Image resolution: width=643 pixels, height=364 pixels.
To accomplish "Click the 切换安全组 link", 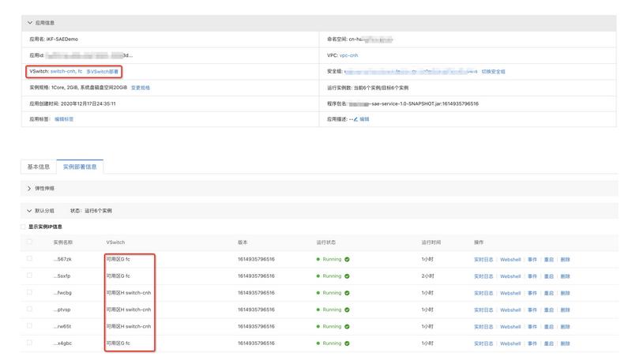I will (x=494, y=72).
